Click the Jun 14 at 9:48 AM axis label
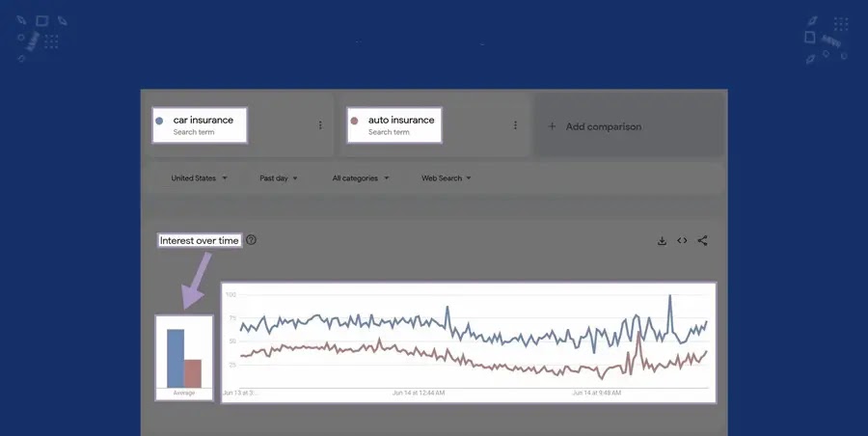Image resolution: width=868 pixels, height=436 pixels. click(597, 393)
